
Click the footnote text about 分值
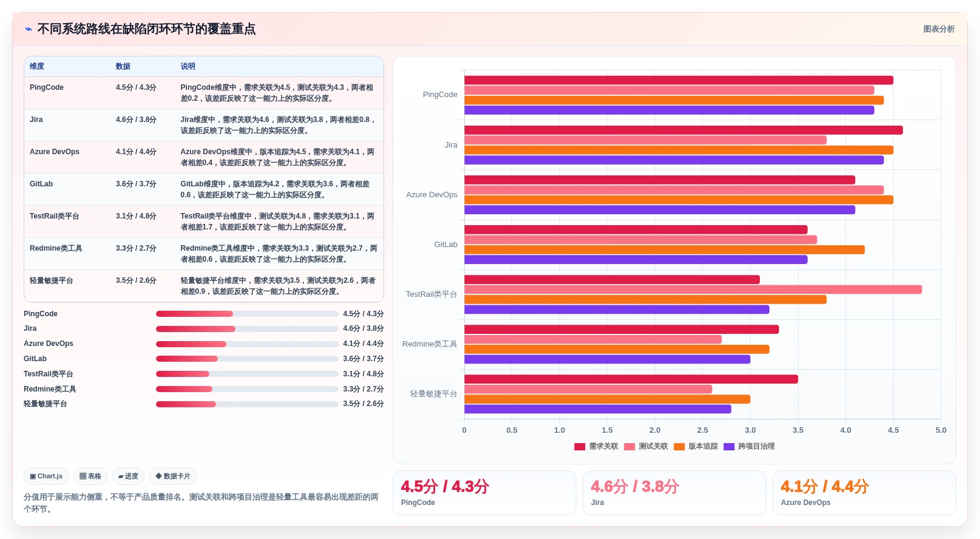point(201,503)
